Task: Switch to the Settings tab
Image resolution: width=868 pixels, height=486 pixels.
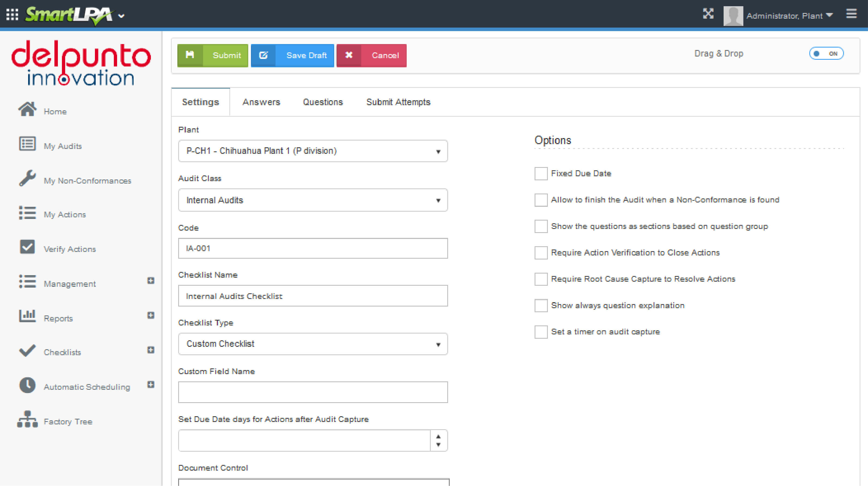Action: (200, 102)
